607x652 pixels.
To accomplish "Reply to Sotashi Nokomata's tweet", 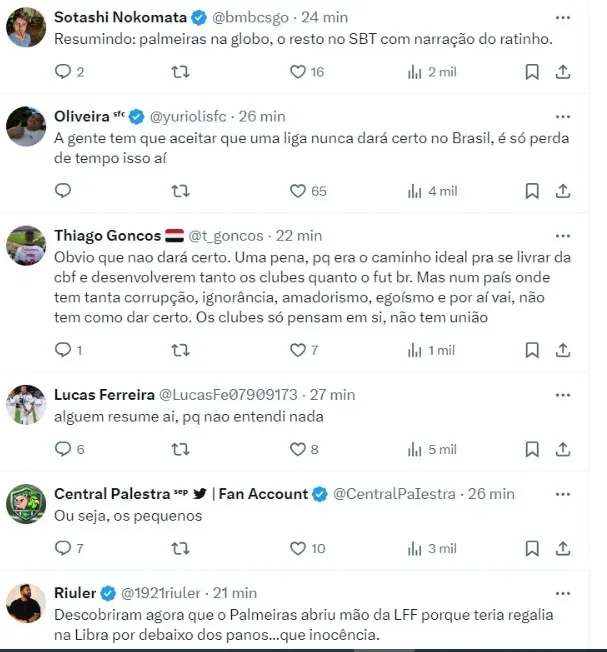I will [63, 71].
